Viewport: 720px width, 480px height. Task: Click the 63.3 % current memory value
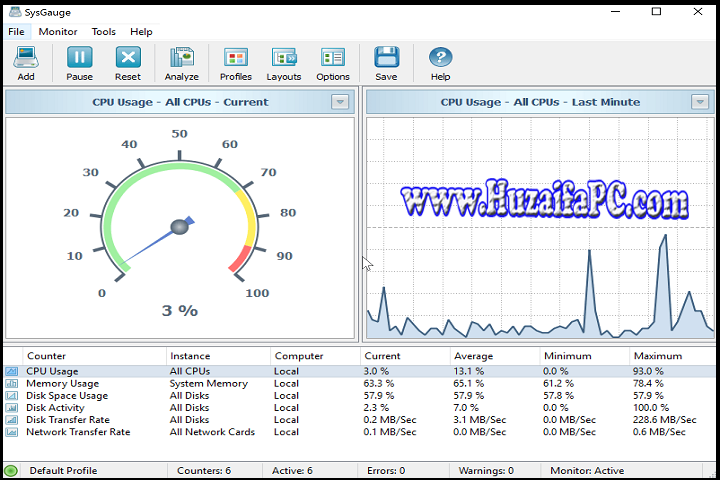tap(379, 384)
